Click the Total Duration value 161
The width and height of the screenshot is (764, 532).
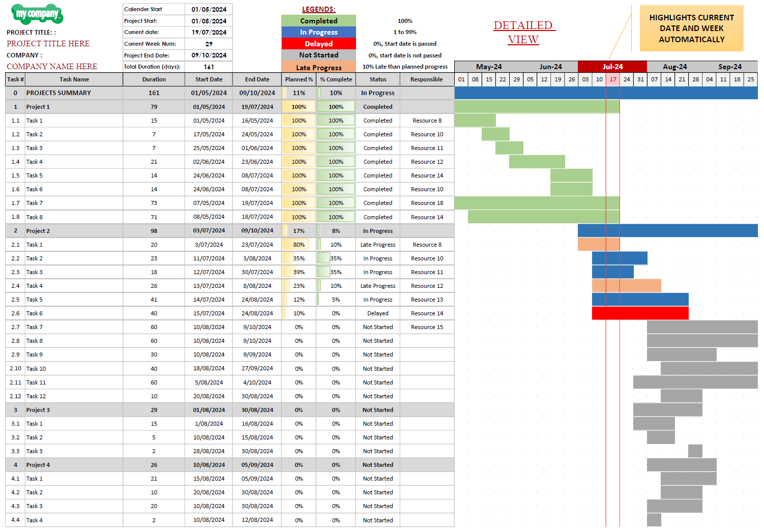[x=209, y=67]
